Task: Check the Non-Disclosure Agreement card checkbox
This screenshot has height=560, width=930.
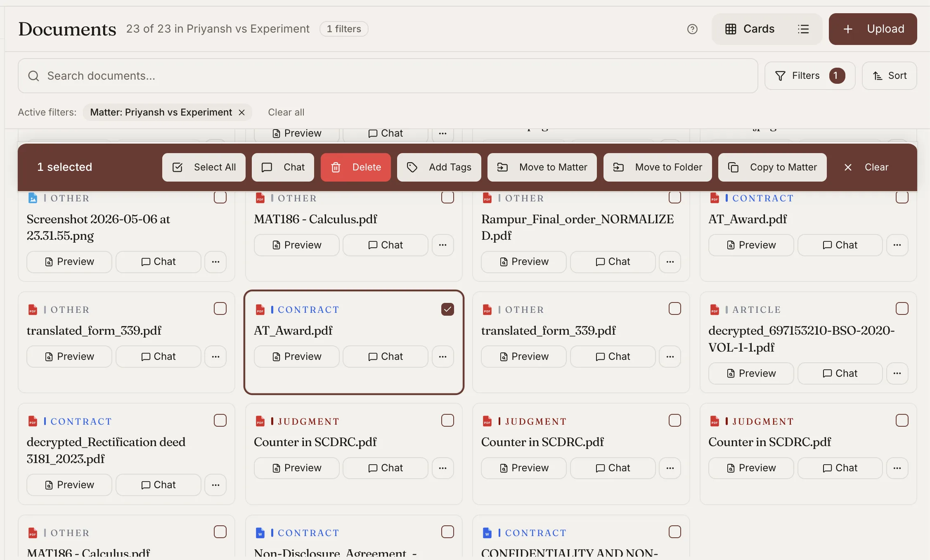Action: pyautogui.click(x=447, y=532)
